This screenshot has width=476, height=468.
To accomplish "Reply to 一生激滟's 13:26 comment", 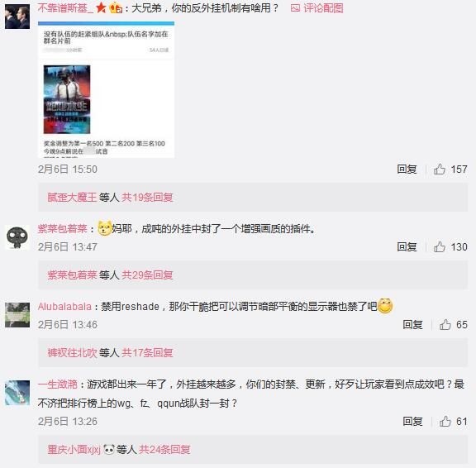I will point(412,422).
